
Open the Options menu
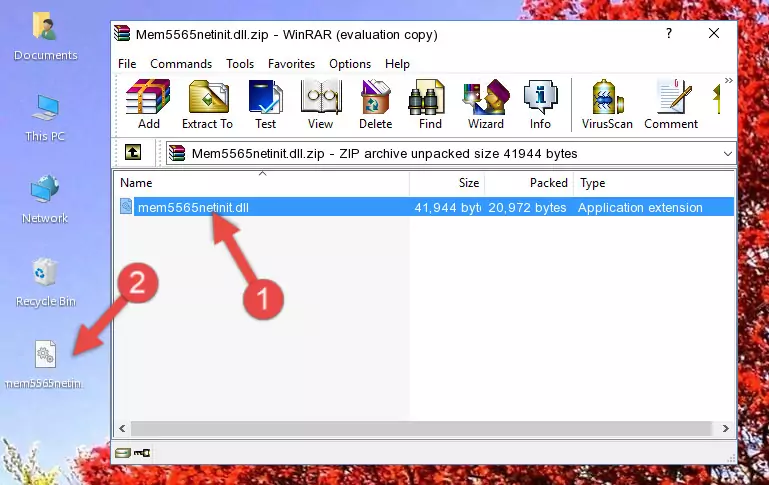point(350,64)
